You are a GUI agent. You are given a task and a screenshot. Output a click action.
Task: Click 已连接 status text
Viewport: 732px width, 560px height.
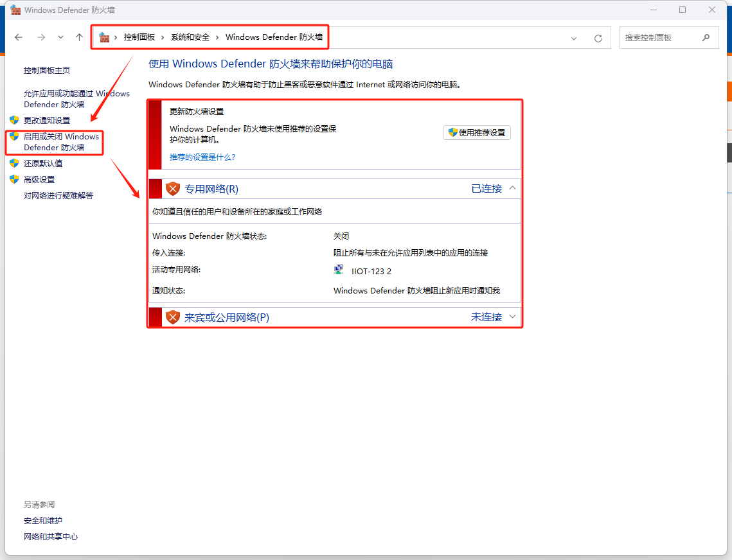coord(487,189)
